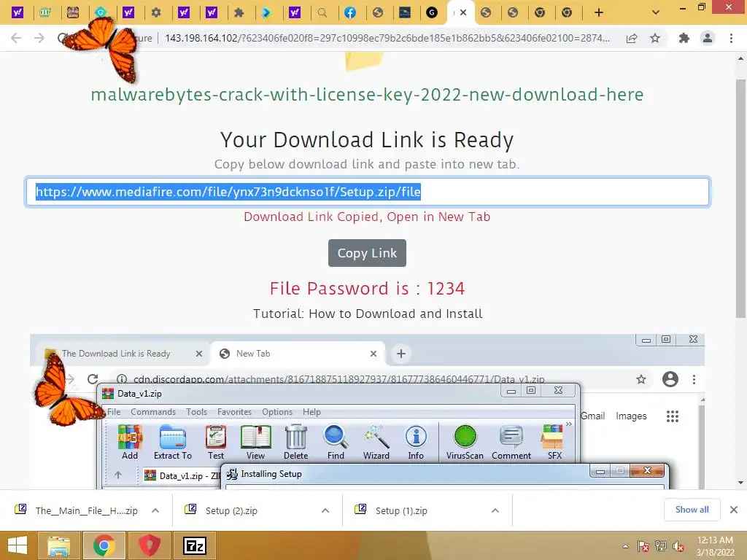Open the tab search dropdown chevron
Viewport: 747px width, 560px height.
tap(656, 13)
